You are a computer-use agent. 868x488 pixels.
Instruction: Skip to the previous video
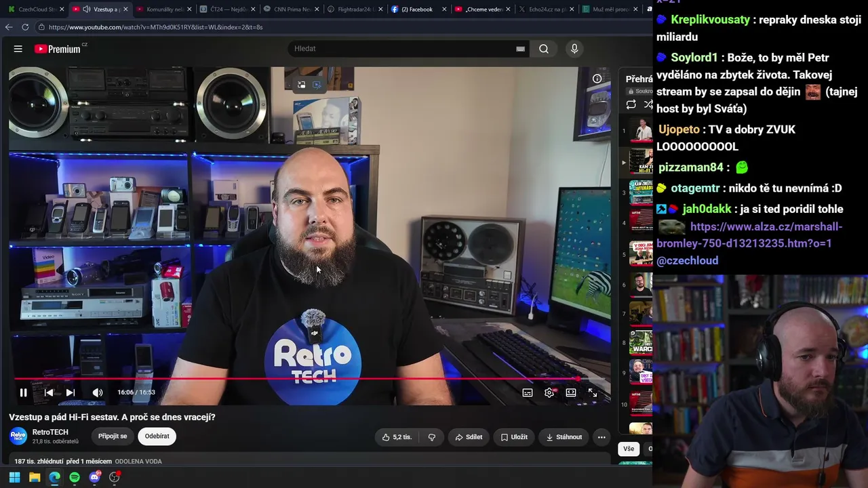pos(49,392)
